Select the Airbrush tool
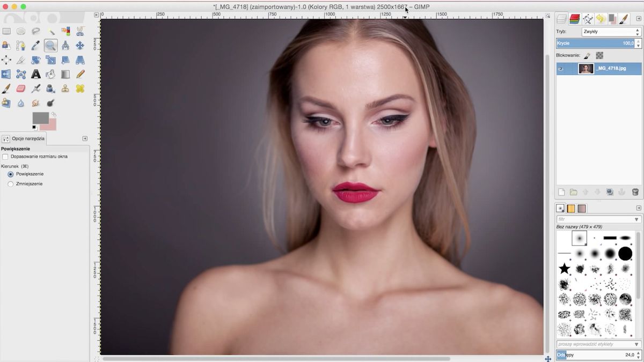Screen dimensions: 644x362 point(36,88)
